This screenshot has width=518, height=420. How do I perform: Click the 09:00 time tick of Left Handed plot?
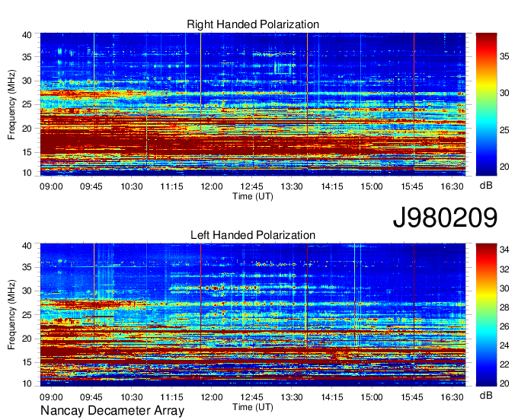click(x=51, y=397)
